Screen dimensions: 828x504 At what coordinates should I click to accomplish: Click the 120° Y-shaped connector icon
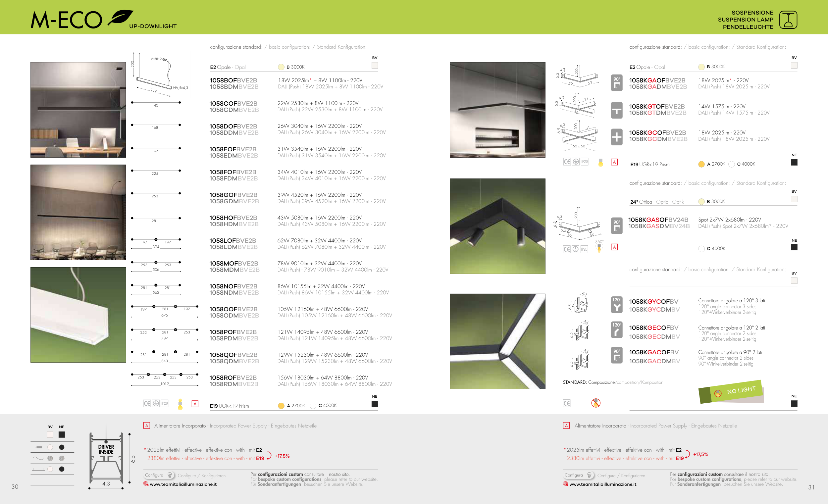pyautogui.click(x=616, y=305)
